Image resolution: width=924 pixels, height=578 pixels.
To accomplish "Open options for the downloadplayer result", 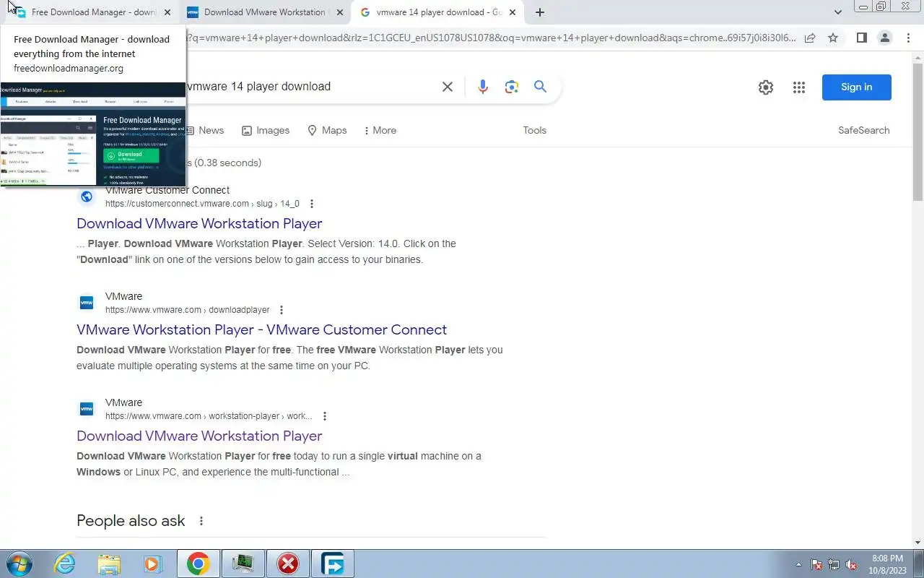I will [282, 310].
